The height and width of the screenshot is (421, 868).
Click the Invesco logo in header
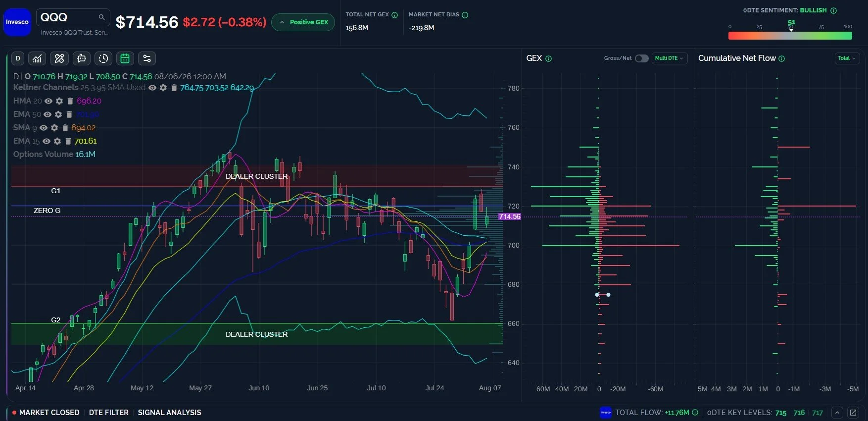17,22
